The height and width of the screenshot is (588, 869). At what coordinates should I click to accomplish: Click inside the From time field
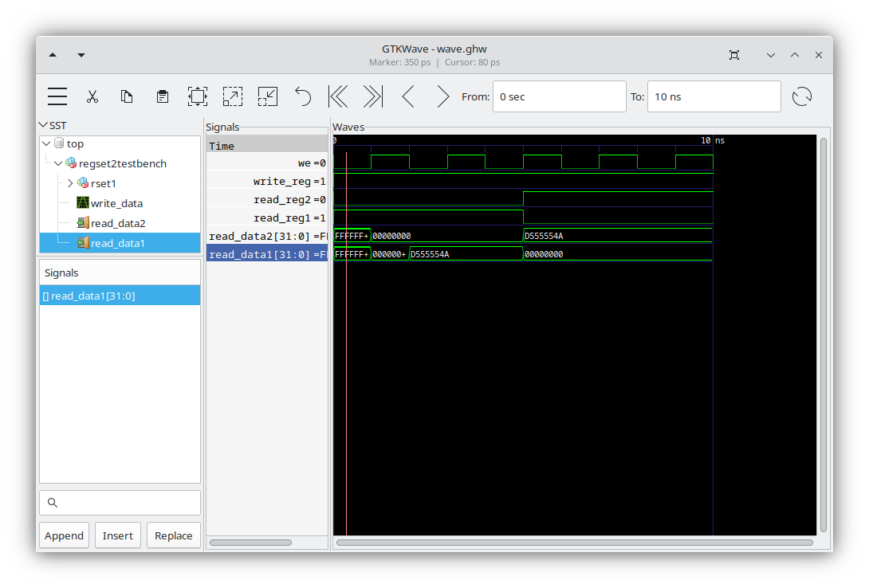(559, 96)
